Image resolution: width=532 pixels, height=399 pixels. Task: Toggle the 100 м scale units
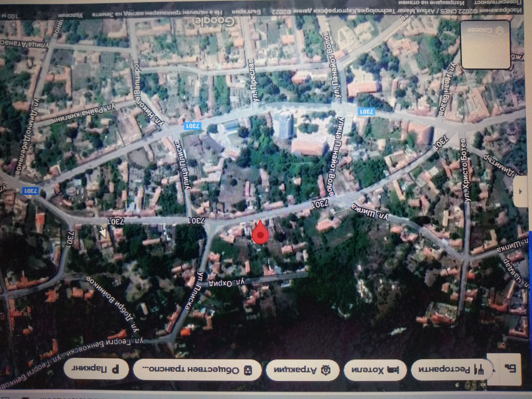coord(10,16)
